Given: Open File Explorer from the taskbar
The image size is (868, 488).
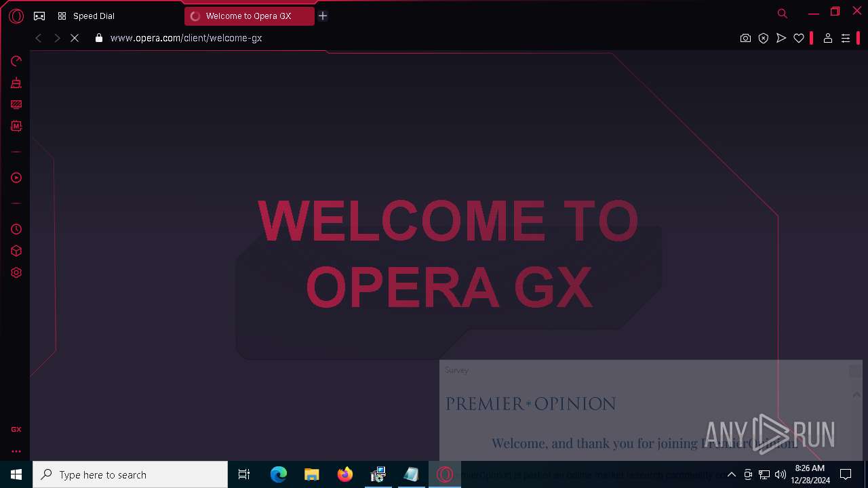Looking at the screenshot, I should (x=312, y=474).
